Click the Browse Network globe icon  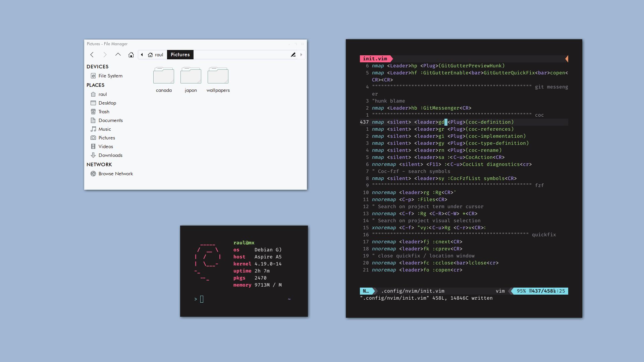(93, 174)
